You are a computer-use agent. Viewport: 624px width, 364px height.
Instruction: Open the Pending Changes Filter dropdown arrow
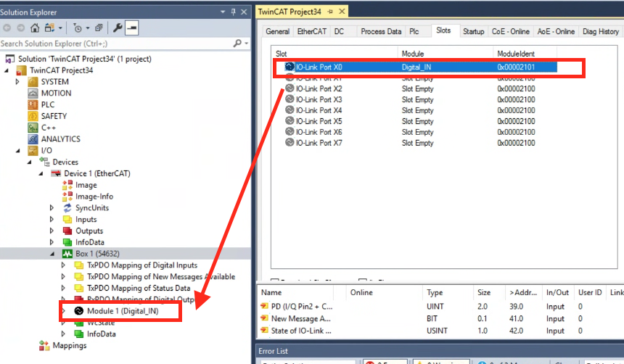click(x=88, y=28)
